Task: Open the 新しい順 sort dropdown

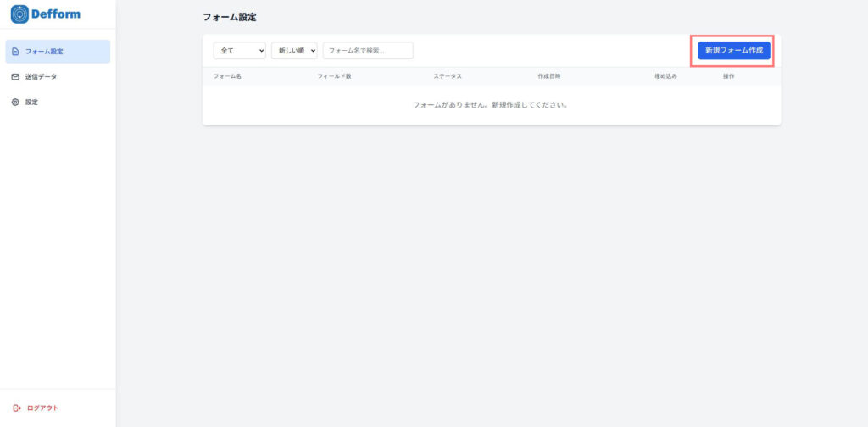Action: (294, 51)
